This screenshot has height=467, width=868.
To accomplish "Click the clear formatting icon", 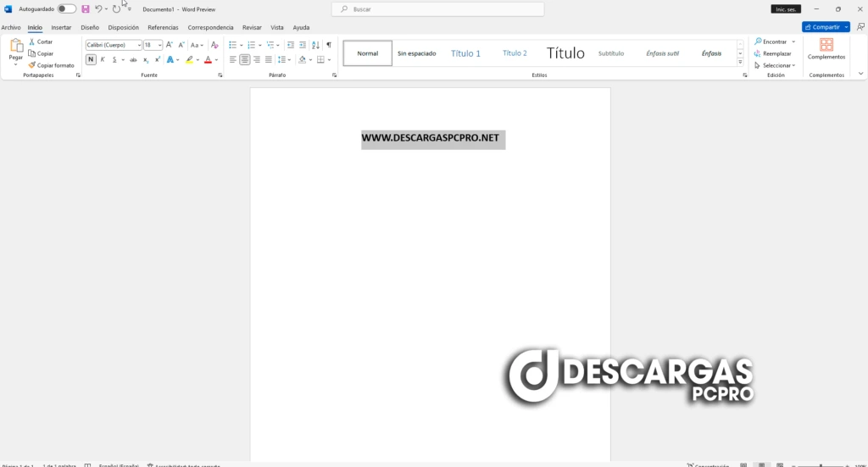I will (x=214, y=45).
